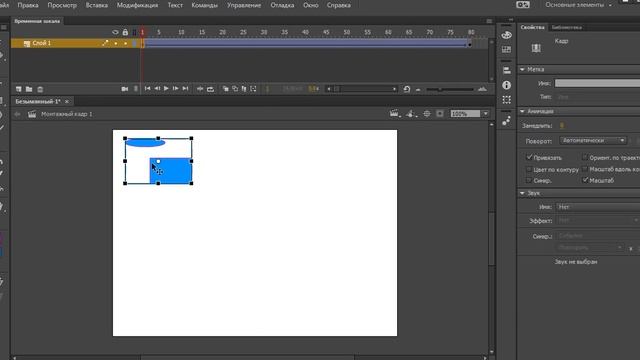
Task: Uncheck the Масштаб checkbox
Action: pos(585,180)
